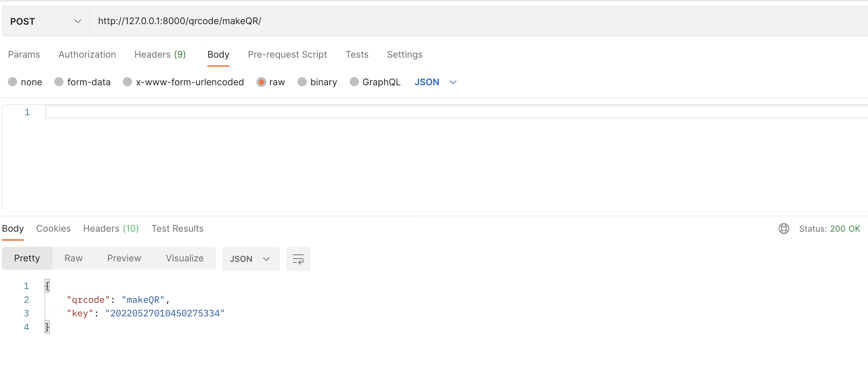The width and height of the screenshot is (868, 391).
Task: Open the POST method dropdown
Action: 46,21
